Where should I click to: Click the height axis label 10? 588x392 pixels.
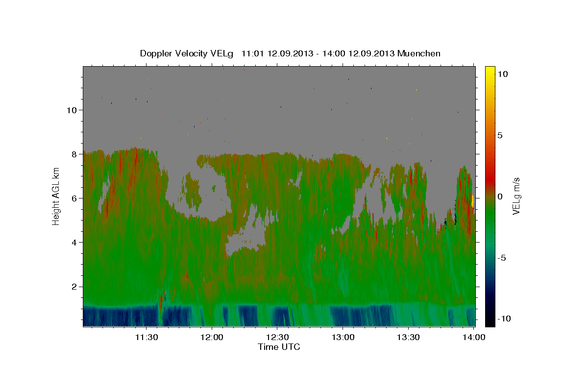(x=71, y=110)
